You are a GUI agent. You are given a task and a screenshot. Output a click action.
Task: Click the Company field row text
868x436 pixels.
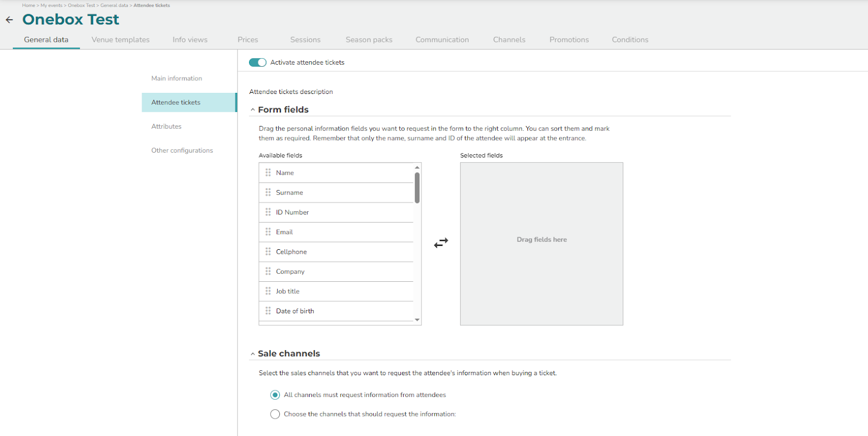tap(290, 271)
